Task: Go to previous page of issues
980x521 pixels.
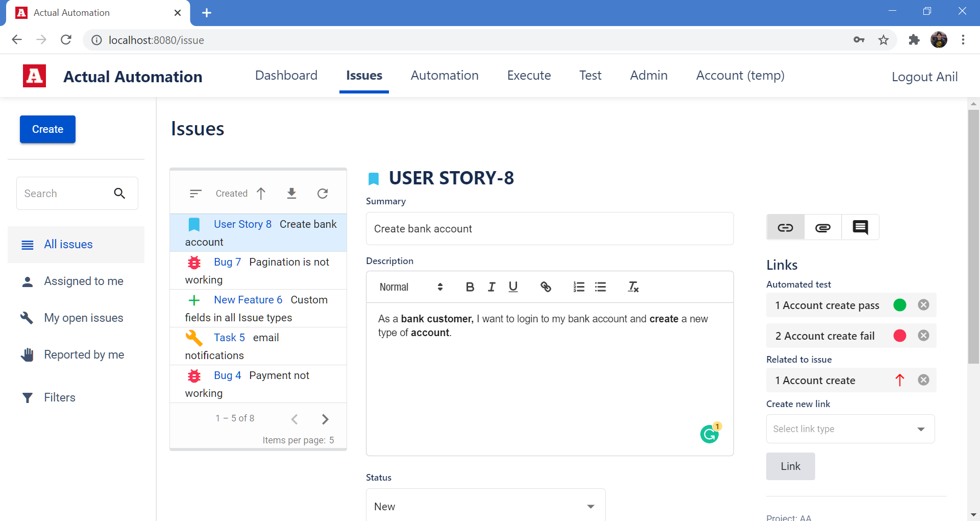Action: tap(295, 419)
